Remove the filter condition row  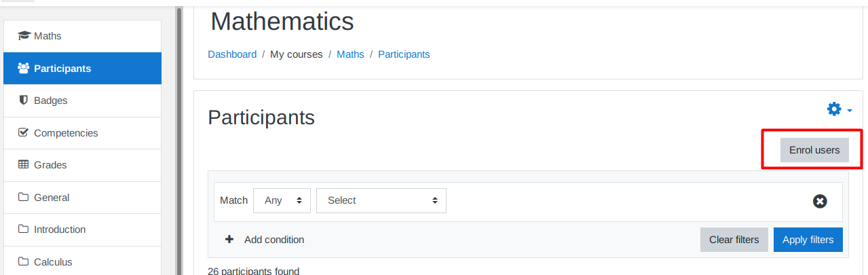(x=820, y=201)
